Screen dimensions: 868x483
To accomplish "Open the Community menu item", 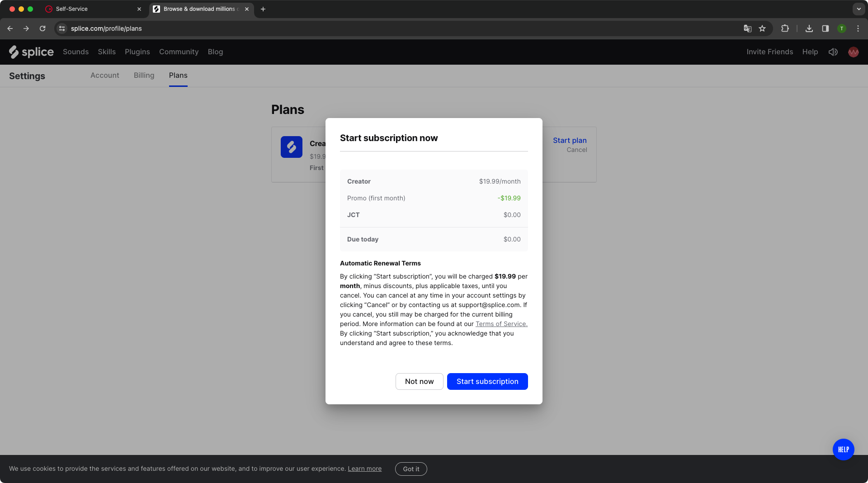I will coord(179,52).
